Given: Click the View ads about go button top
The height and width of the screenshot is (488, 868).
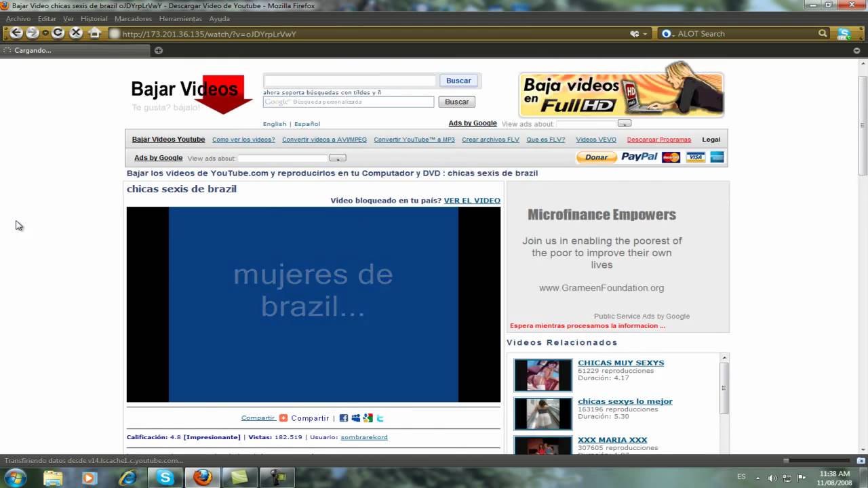Looking at the screenshot, I should 625,123.
